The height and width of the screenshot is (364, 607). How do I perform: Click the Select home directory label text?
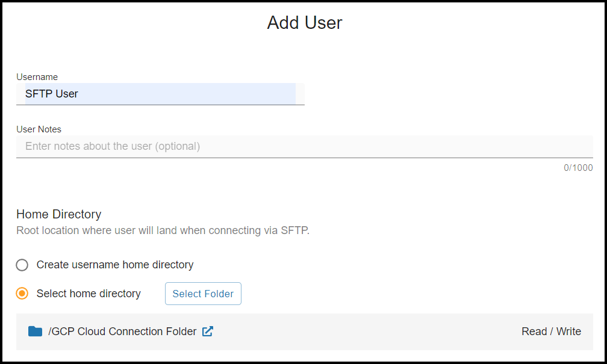(89, 294)
